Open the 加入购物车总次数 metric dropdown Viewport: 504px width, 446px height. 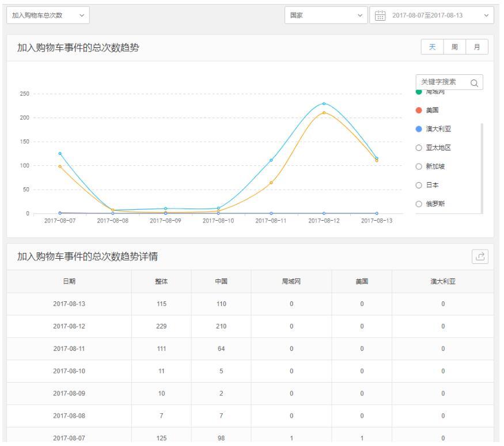click(x=48, y=15)
